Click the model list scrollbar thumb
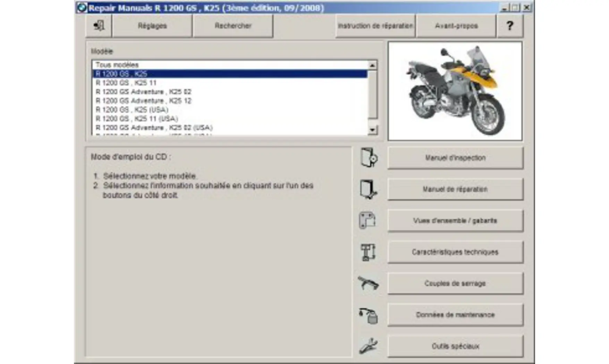This screenshot has width=609, height=364. pyautogui.click(x=372, y=95)
